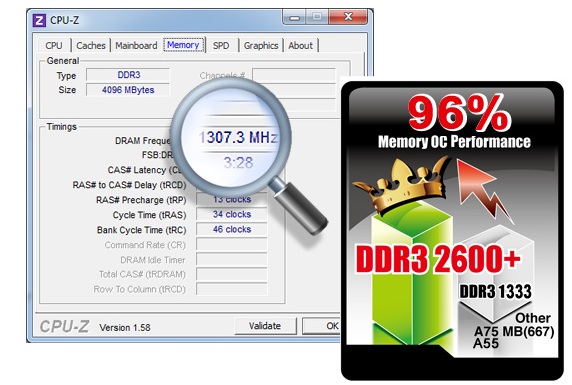Open the CPU tab
The image size is (572, 385).
pyautogui.click(x=54, y=46)
